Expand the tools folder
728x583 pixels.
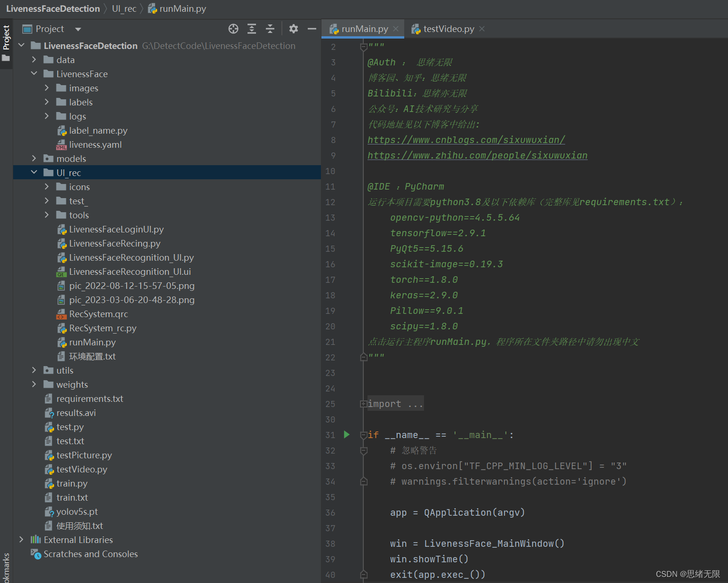[x=47, y=215]
